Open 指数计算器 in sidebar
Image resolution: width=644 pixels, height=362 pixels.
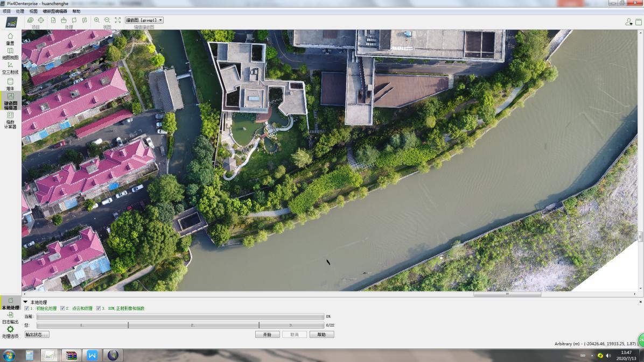pyautogui.click(x=10, y=120)
